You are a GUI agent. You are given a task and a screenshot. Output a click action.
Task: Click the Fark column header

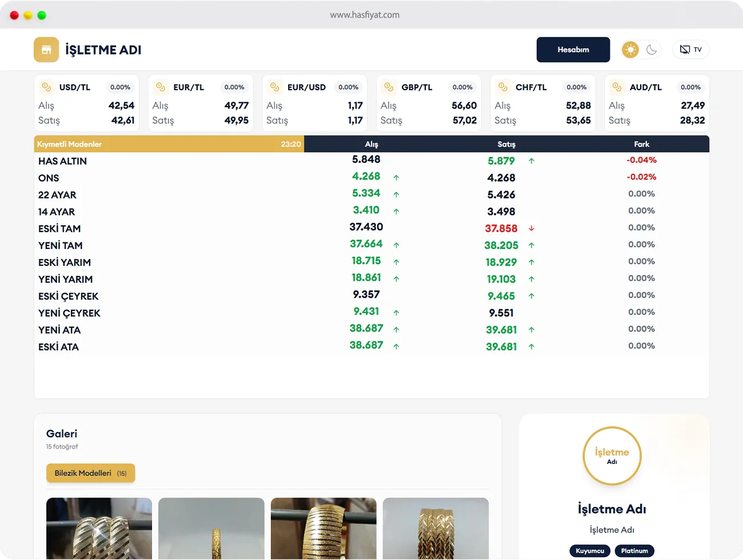[x=642, y=144]
